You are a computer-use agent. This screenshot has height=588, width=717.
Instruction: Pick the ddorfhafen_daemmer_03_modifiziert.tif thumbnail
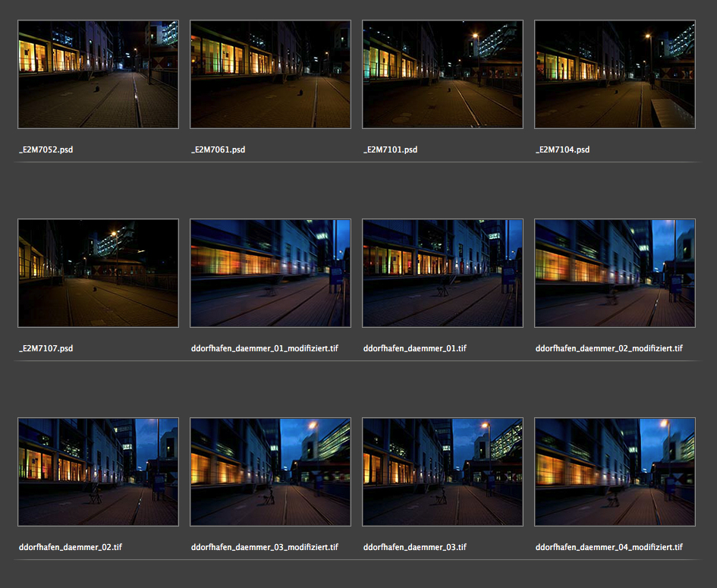pyautogui.click(x=270, y=472)
